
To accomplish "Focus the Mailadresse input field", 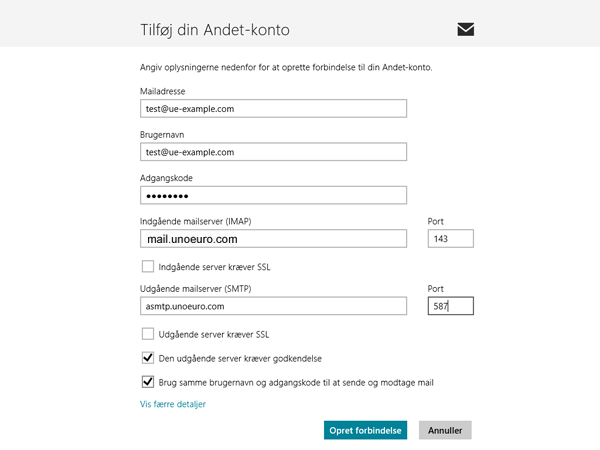I will click(273, 109).
